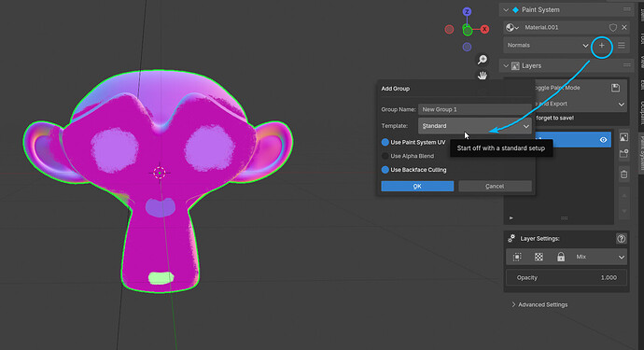Click the Paint System panel drag grip
644x350 pixels.
click(627, 9)
